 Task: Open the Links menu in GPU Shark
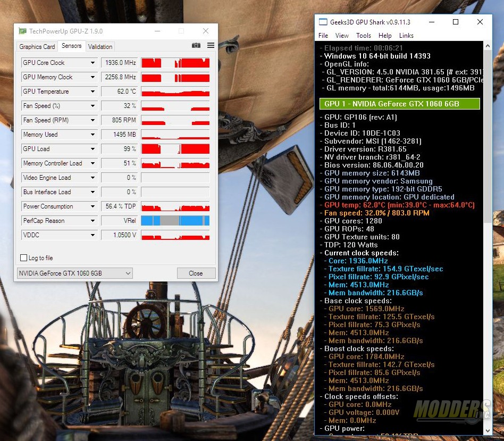(x=406, y=36)
